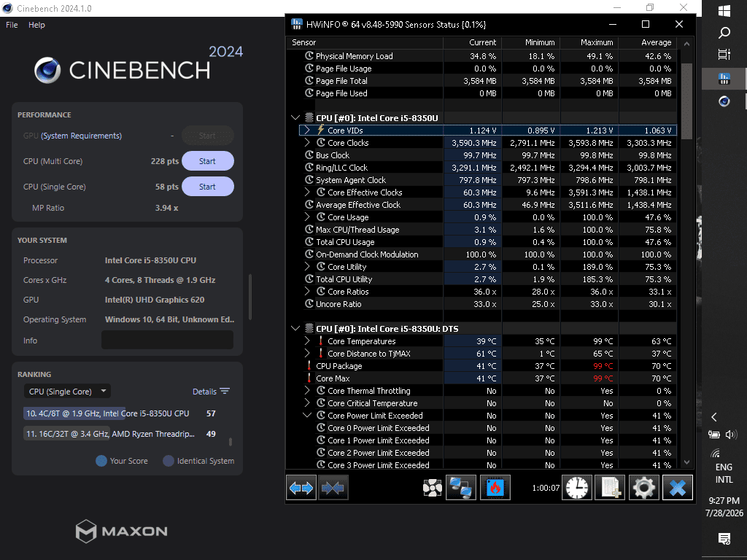Click ENG INTL language indicator

click(724, 473)
